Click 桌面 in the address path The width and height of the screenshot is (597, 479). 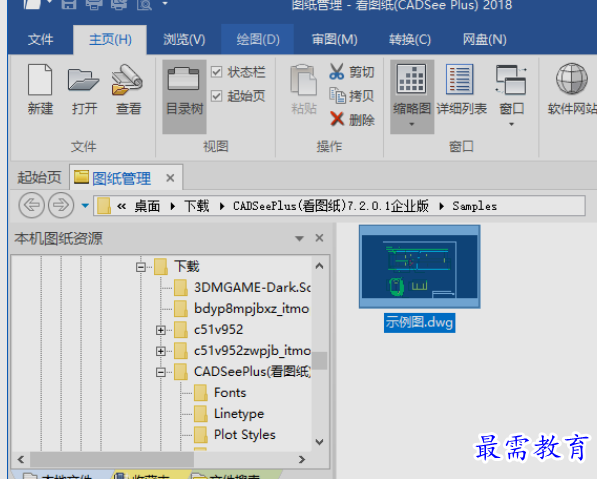point(147,206)
